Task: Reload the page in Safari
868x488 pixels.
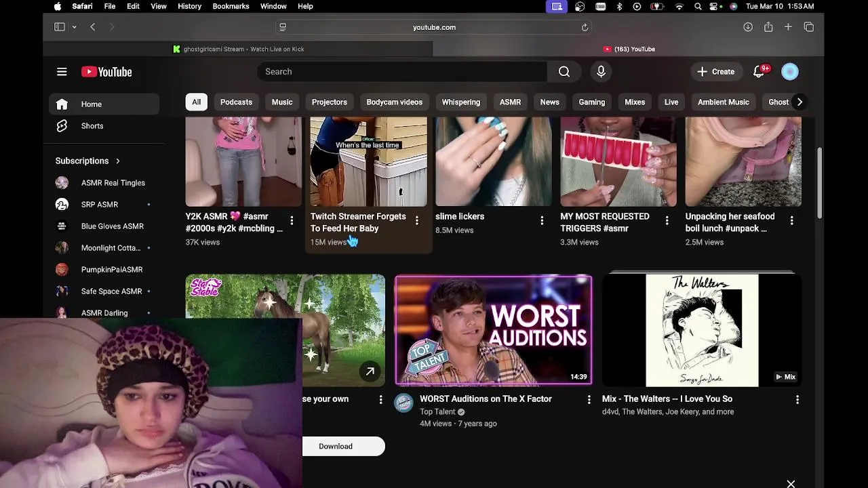Action: 585,27
